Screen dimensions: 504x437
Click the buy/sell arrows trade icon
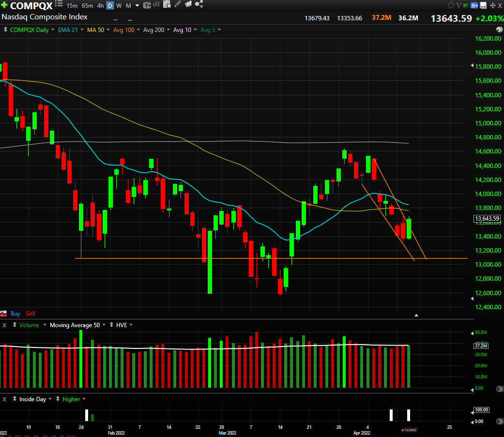coord(3,314)
